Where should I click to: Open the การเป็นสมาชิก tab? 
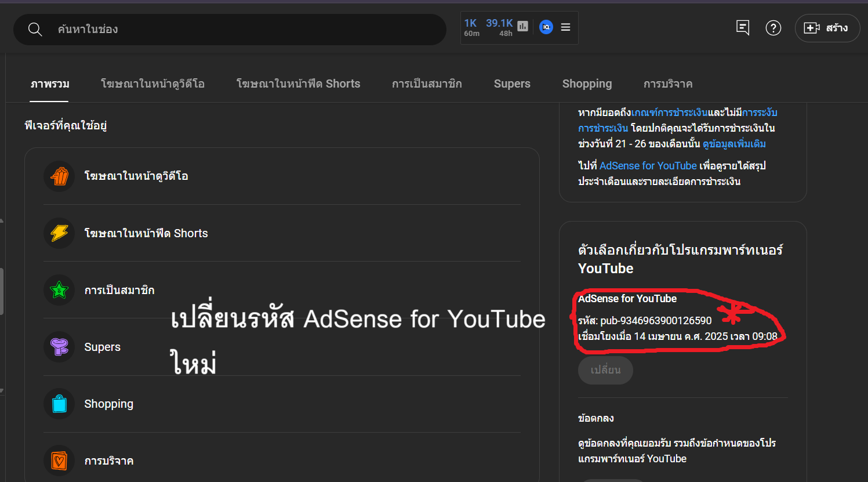pyautogui.click(x=427, y=84)
